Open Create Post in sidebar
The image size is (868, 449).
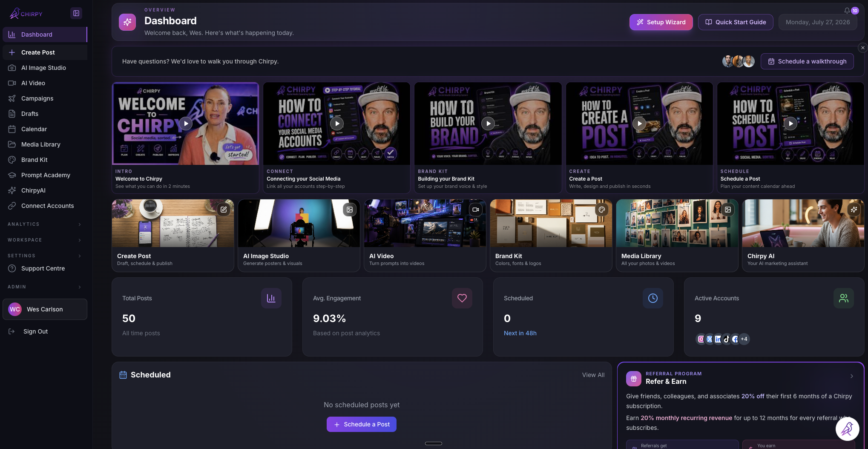(x=45, y=52)
